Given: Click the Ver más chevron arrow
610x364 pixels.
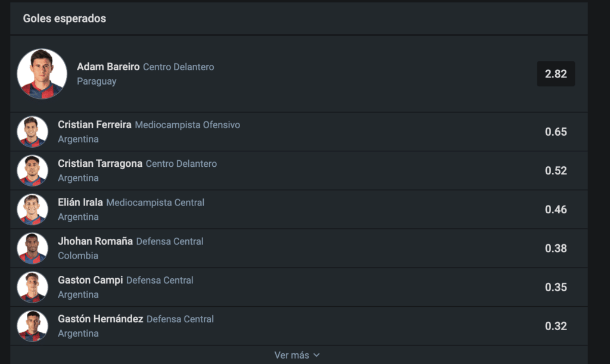Looking at the screenshot, I should point(316,355).
